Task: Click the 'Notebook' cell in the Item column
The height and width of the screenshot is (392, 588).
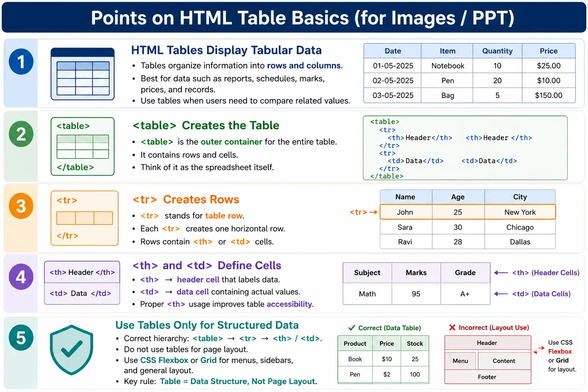Action: [x=448, y=66]
